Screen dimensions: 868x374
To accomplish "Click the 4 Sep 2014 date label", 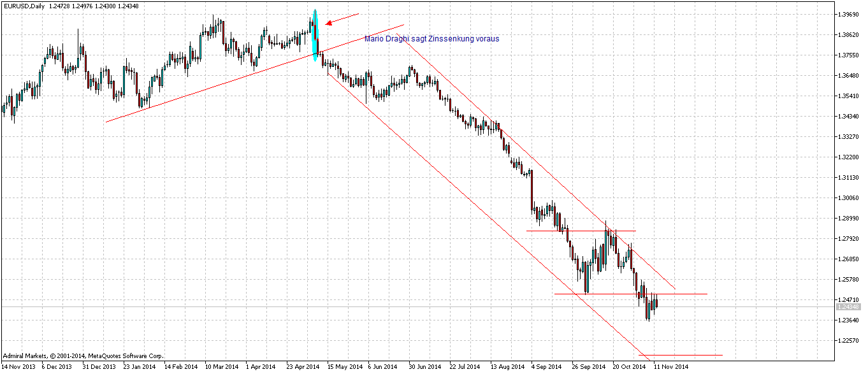I will [x=546, y=367].
